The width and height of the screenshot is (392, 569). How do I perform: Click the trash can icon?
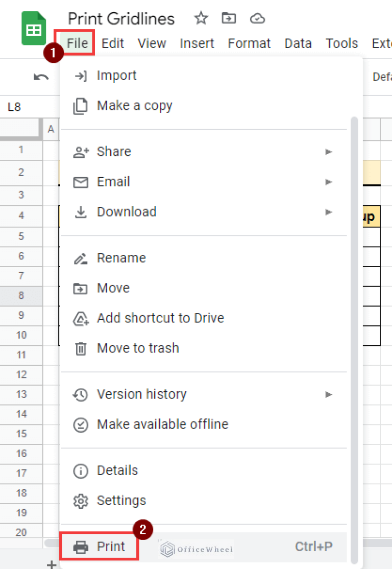coord(81,348)
